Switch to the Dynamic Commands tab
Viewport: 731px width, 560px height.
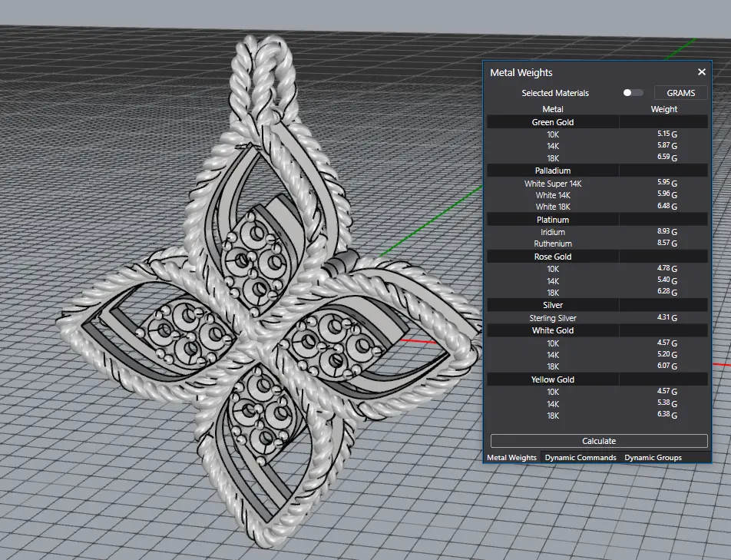pos(580,458)
